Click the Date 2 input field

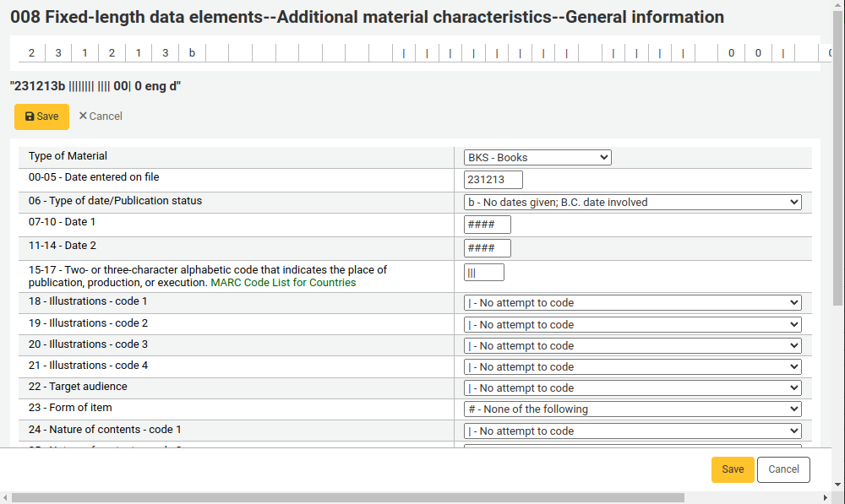(x=488, y=248)
